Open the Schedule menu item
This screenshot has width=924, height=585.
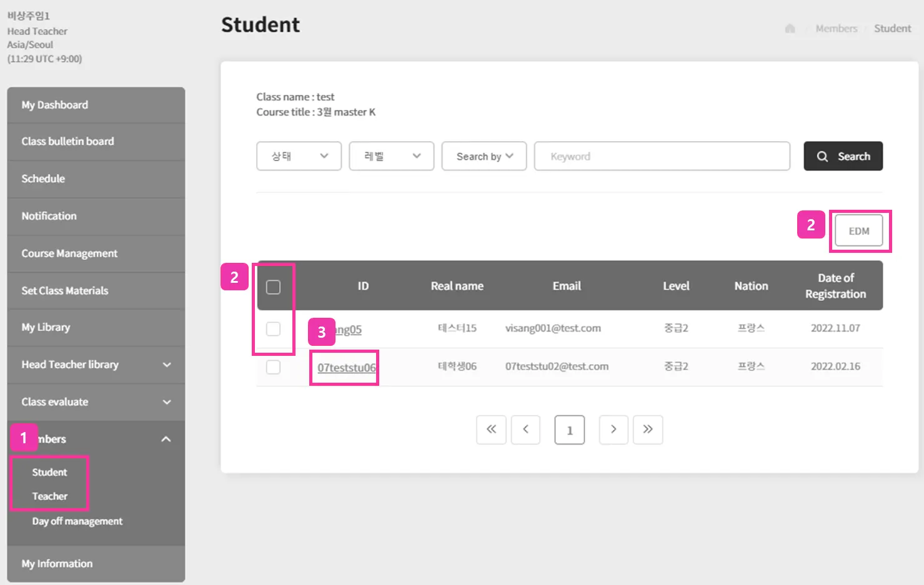click(x=96, y=179)
